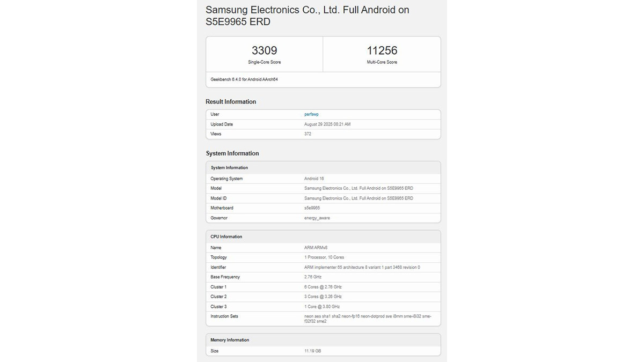Click 'Geekbench 6.4.0 for Android AArch64' text

244,79
